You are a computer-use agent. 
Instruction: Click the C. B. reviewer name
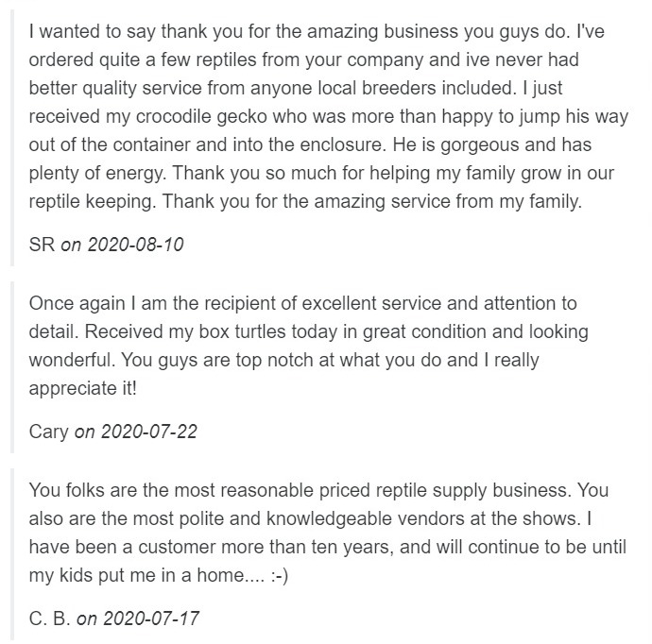click(x=49, y=619)
